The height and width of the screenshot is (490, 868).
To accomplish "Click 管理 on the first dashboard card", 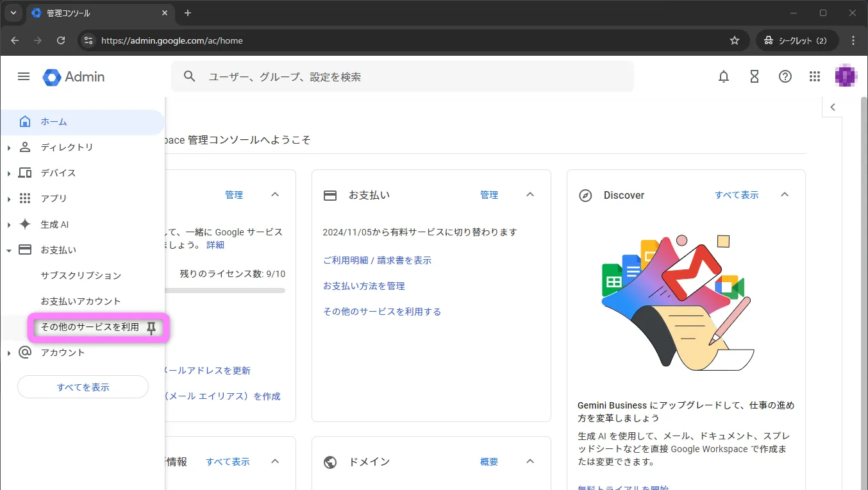I will click(x=234, y=195).
